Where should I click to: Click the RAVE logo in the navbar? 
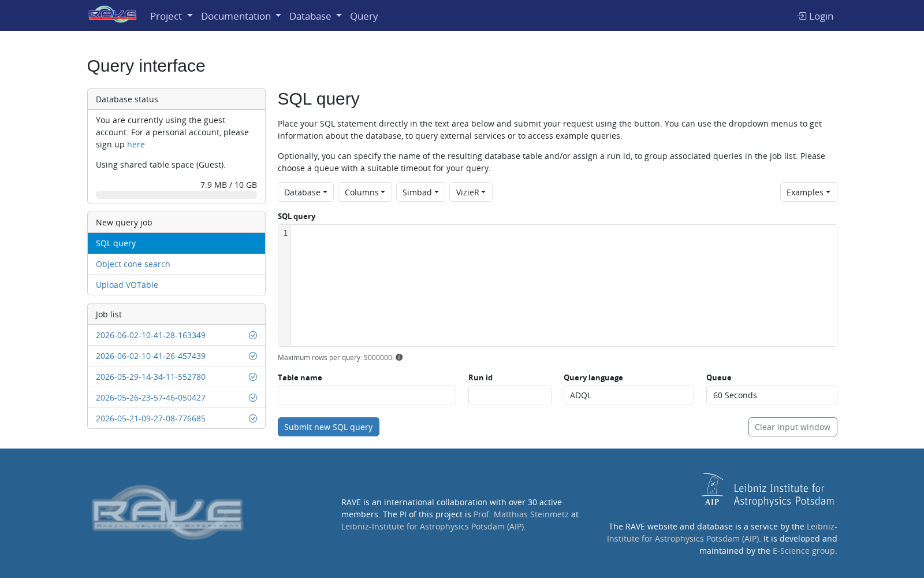tap(113, 14)
